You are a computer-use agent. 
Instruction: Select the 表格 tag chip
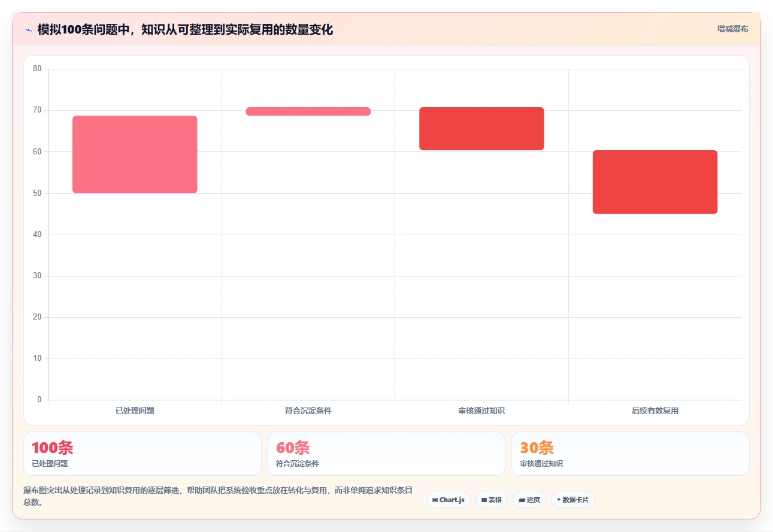pos(492,500)
